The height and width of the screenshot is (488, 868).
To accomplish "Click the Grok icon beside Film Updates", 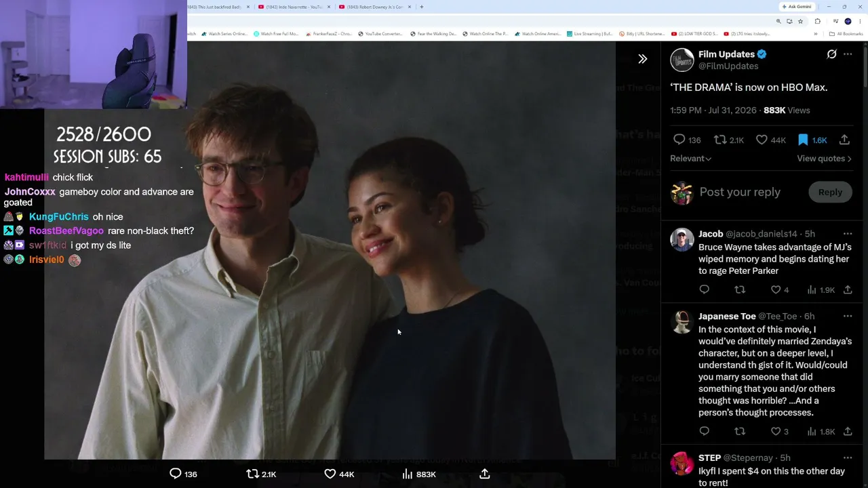I will point(831,54).
